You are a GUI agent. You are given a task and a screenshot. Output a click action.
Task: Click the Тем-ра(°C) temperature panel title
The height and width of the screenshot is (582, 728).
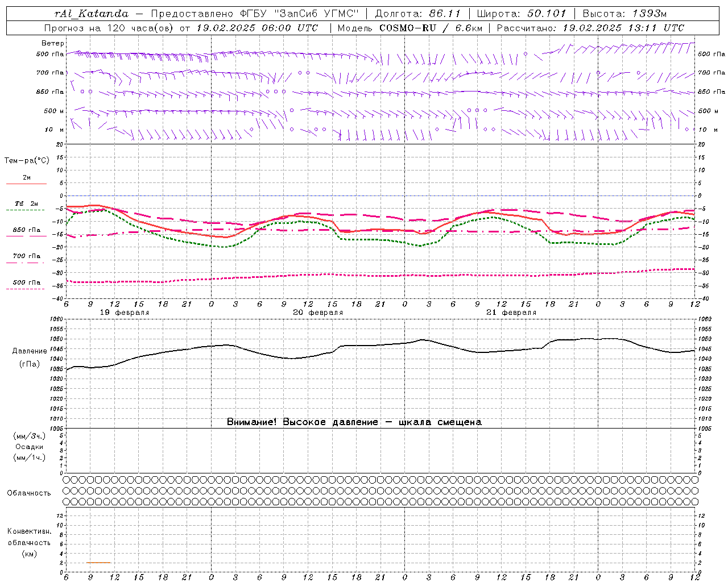27,161
